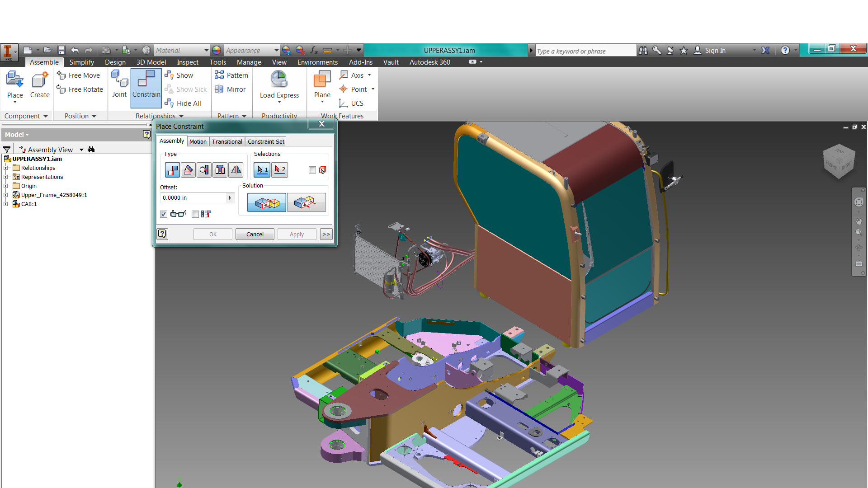Image resolution: width=868 pixels, height=488 pixels.
Task: Select the Mate constraint type icon
Action: 172,170
